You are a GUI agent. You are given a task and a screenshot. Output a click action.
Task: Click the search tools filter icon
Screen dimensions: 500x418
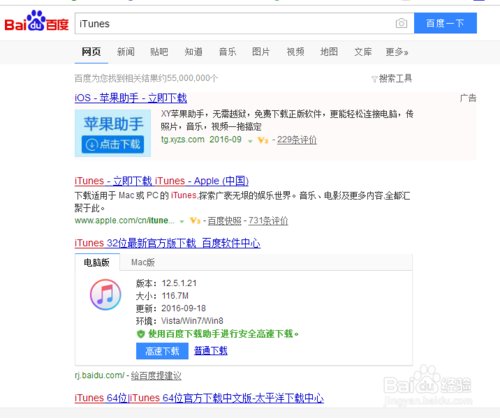[374, 79]
